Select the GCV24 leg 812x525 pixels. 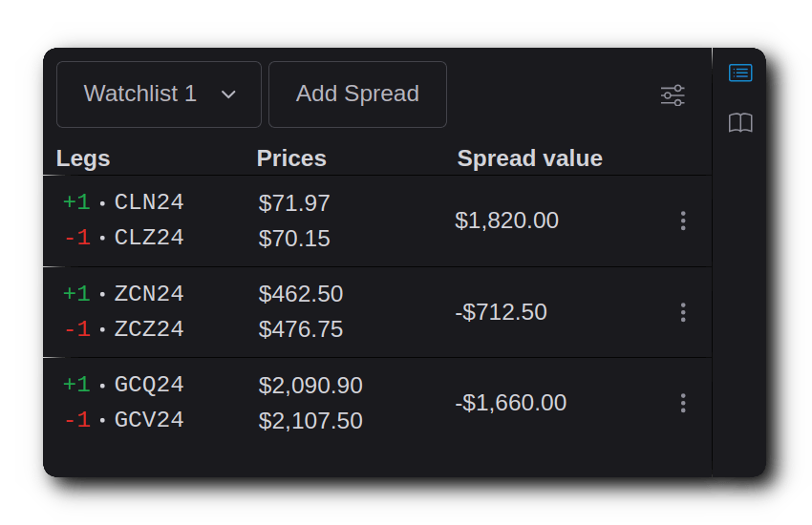(149, 420)
